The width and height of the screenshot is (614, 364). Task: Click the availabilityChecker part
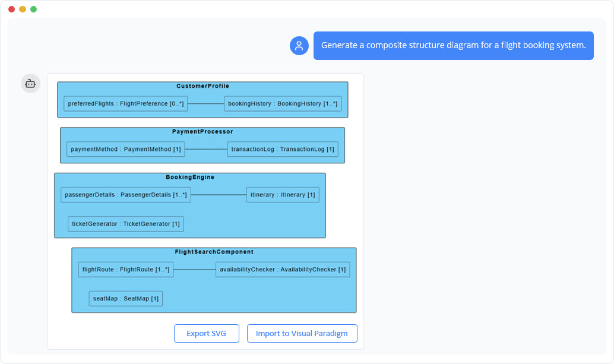(x=283, y=269)
